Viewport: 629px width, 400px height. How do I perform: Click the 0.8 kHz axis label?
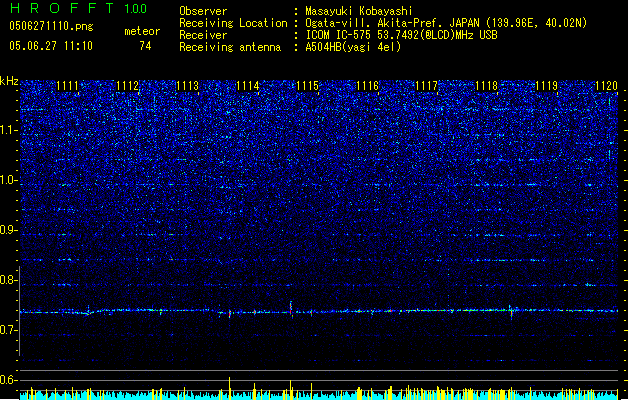pos(8,280)
